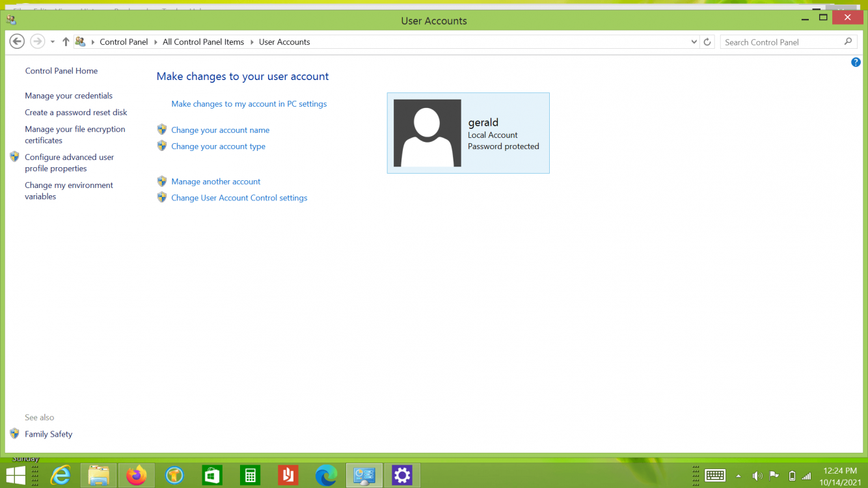Click the Search Control Panel field
This screenshot has width=868, height=488.
781,42
